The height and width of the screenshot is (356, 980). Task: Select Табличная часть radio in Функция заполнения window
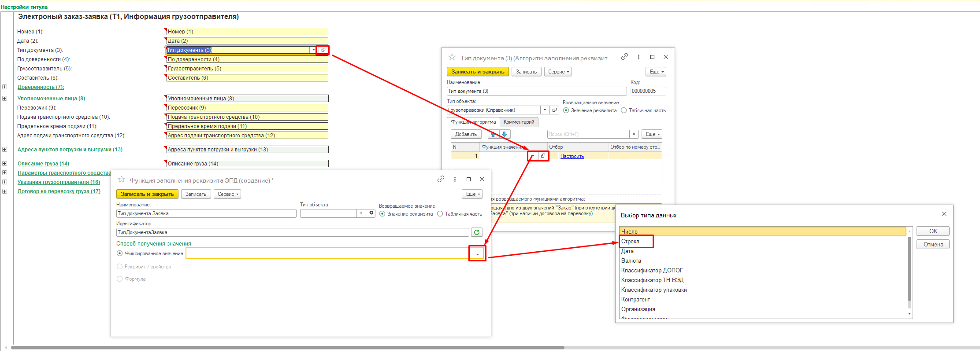click(440, 214)
